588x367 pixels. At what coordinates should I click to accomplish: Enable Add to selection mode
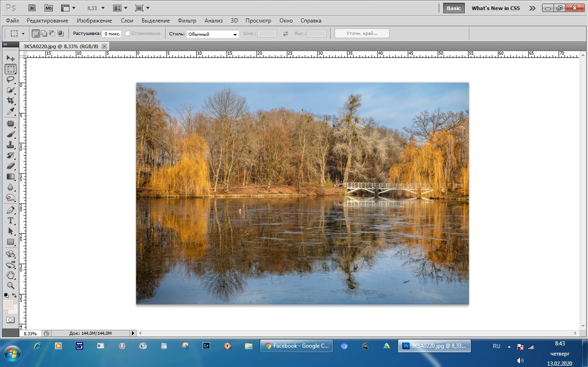(44, 34)
